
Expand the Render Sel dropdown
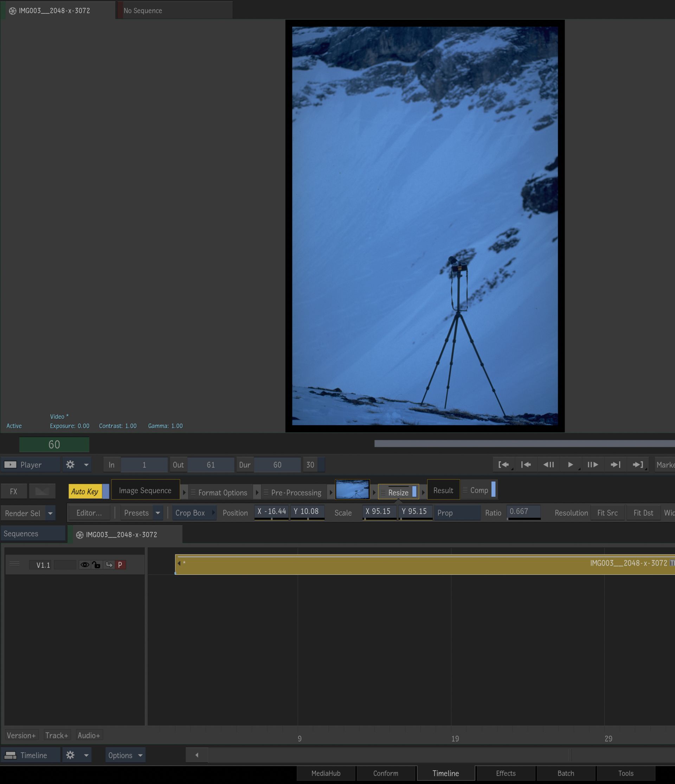click(x=50, y=513)
